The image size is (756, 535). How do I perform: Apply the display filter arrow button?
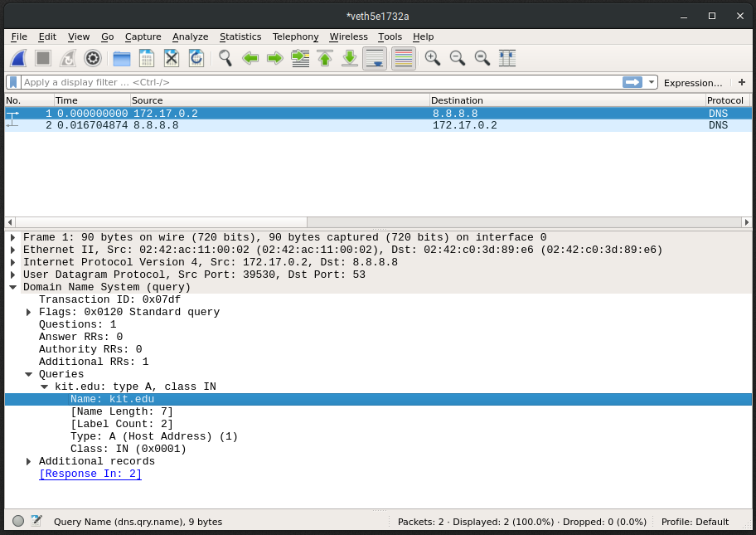[632, 82]
